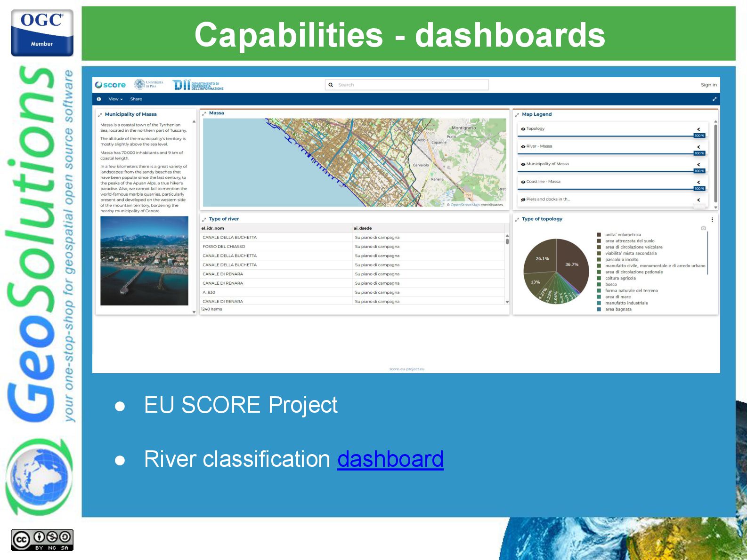Click the coltura agricola legend entry
This screenshot has width=747, height=560.
[x=620, y=278]
